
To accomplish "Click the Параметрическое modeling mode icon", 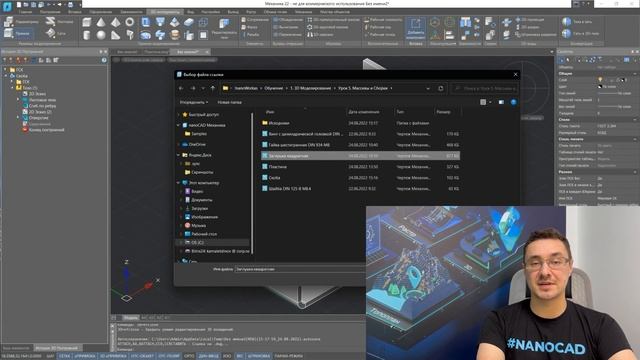I will coord(9,22).
